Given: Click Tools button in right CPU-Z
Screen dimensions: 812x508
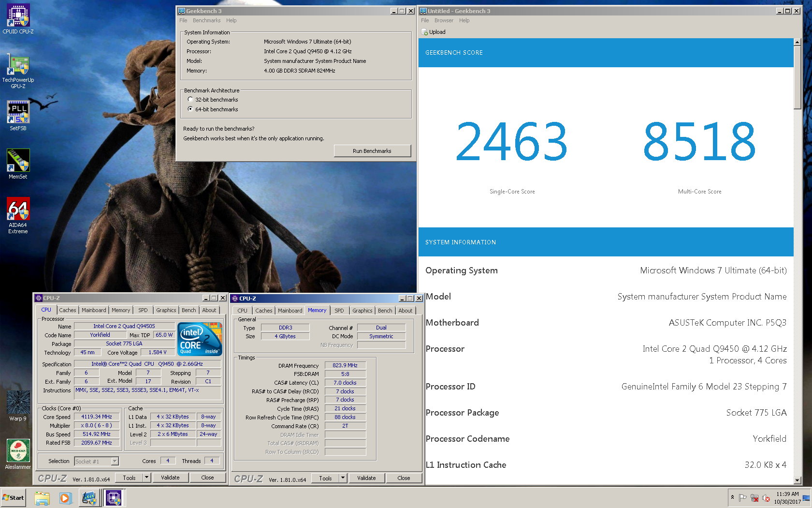Looking at the screenshot, I should click(325, 478).
